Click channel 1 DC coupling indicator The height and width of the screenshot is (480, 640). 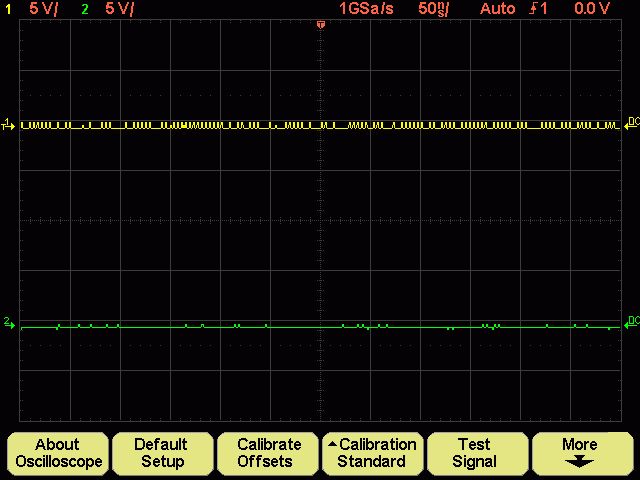click(x=632, y=122)
